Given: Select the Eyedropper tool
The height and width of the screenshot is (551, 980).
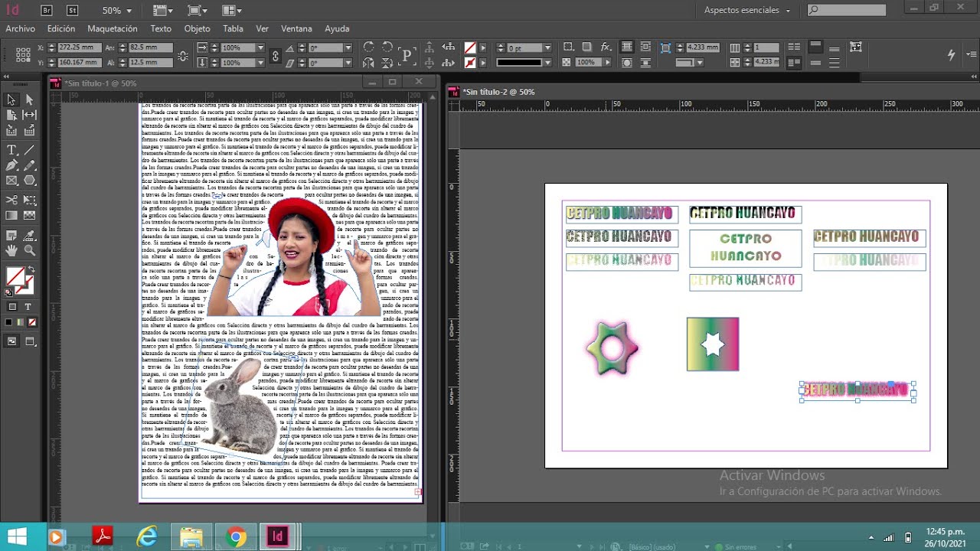Looking at the screenshot, I should click(30, 235).
